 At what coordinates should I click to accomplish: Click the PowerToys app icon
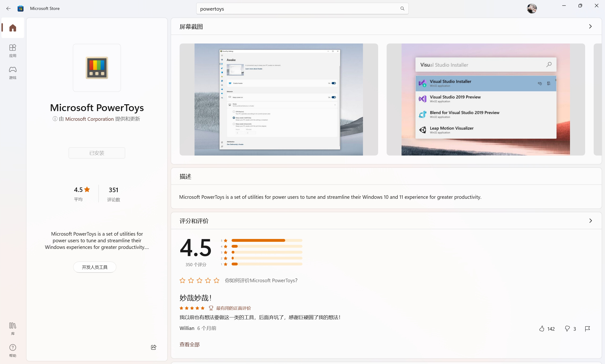coord(97,68)
